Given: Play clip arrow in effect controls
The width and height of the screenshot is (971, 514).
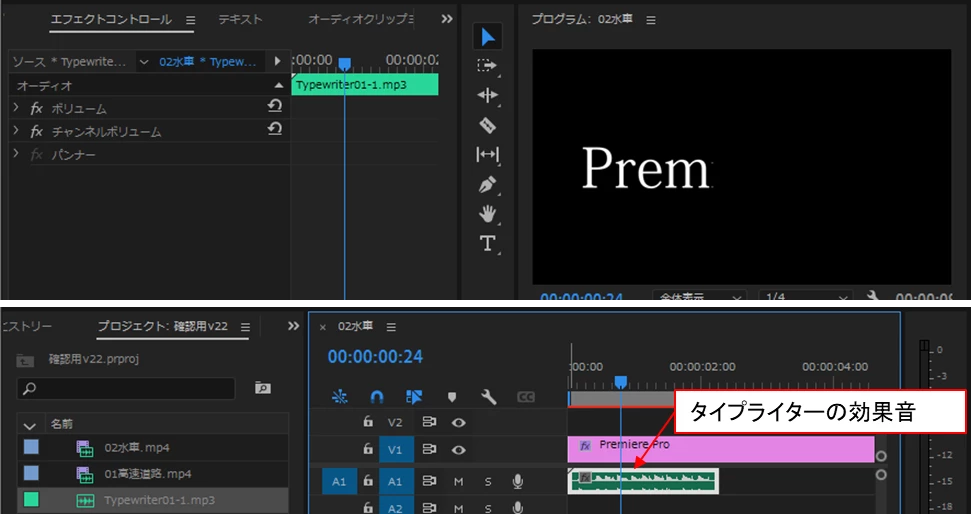Looking at the screenshot, I should click(x=277, y=61).
